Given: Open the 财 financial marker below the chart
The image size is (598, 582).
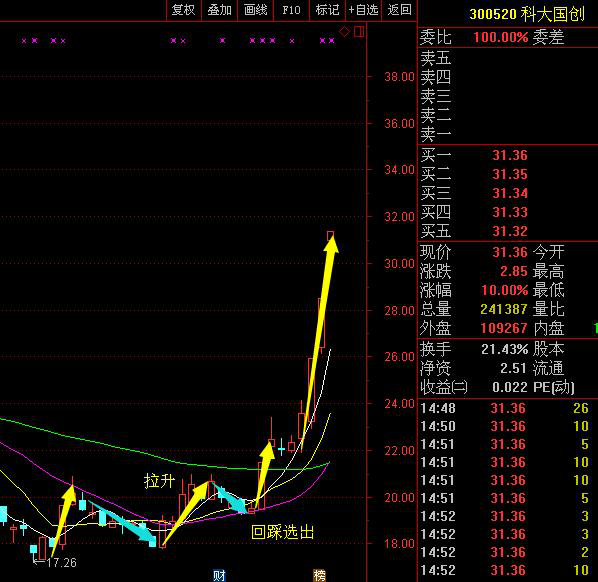Looking at the screenshot, I should coord(219,575).
